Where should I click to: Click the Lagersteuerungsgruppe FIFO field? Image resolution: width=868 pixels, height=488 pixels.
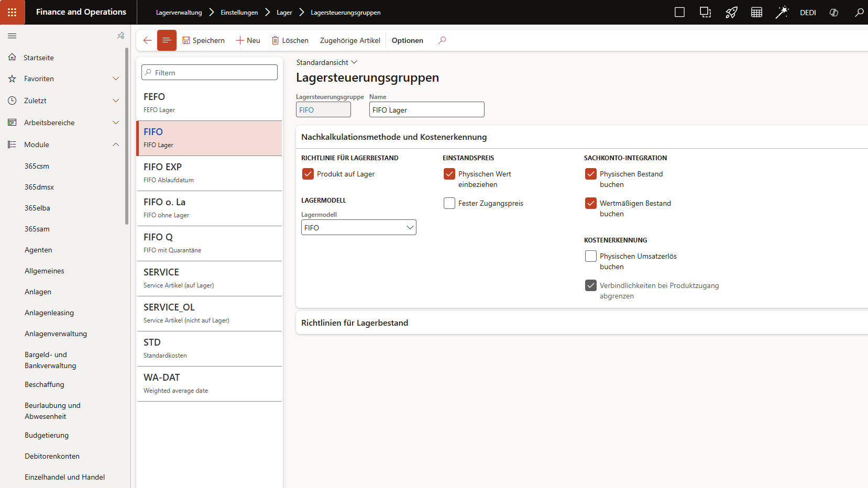[x=323, y=109]
